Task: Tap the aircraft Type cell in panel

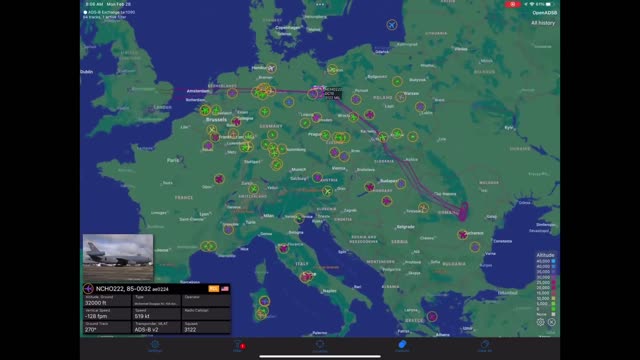Action: click(156, 300)
